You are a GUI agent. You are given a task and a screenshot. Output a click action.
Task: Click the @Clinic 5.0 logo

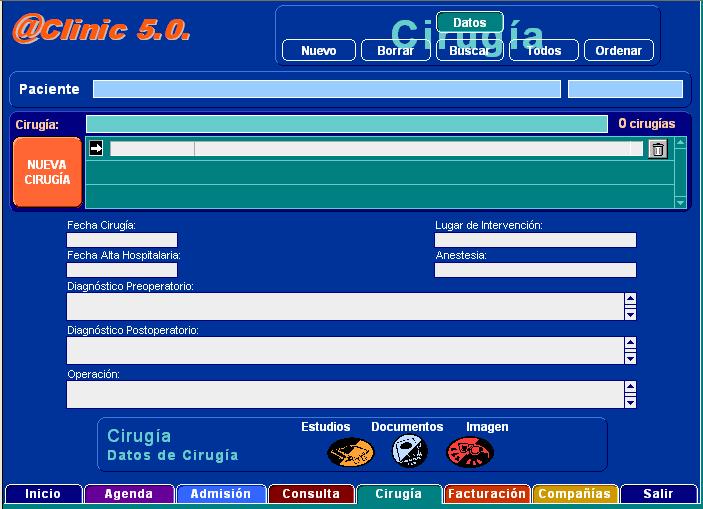(x=102, y=29)
